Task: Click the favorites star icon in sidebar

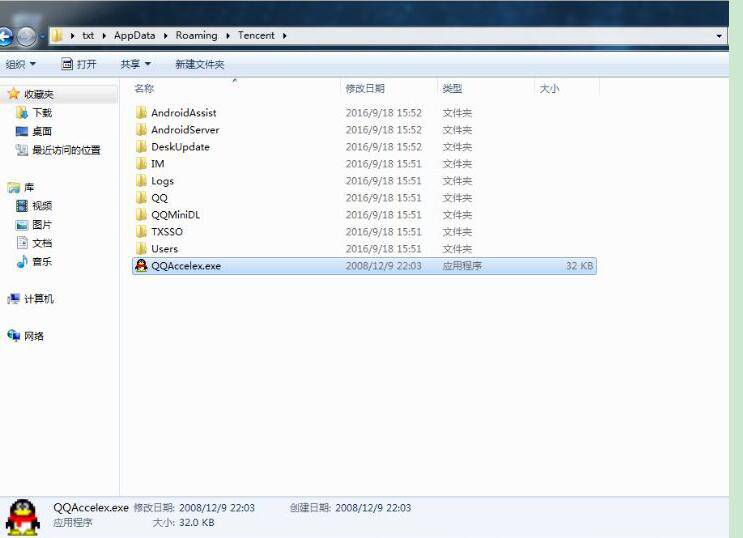Action: (13, 94)
